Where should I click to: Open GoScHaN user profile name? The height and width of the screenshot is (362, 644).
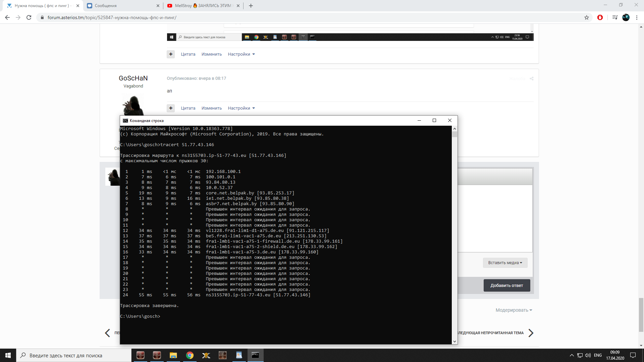point(133,78)
